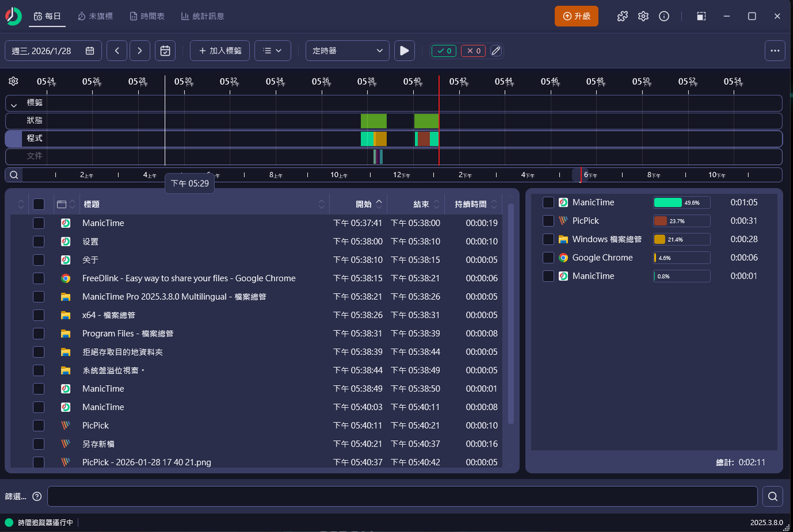Switch to the 統計訊息 tab

tap(203, 16)
